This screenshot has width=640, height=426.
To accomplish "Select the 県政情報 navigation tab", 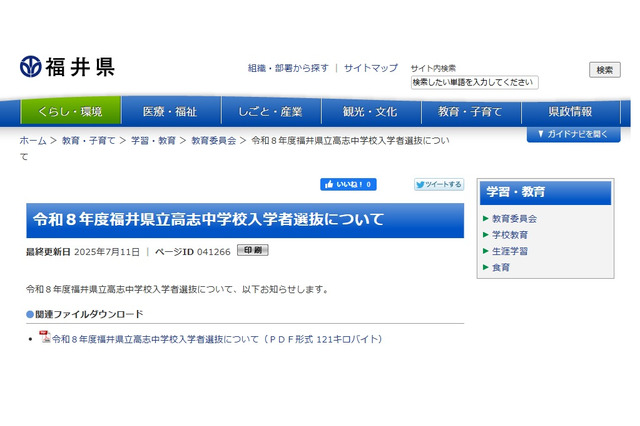I will (571, 111).
